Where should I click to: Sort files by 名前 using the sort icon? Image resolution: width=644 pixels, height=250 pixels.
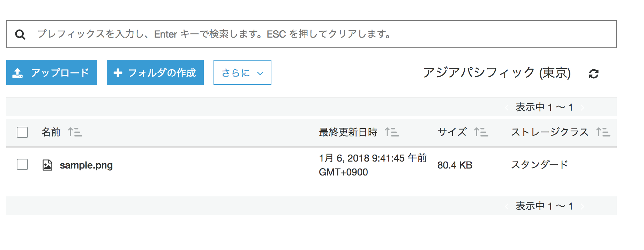tap(75, 133)
